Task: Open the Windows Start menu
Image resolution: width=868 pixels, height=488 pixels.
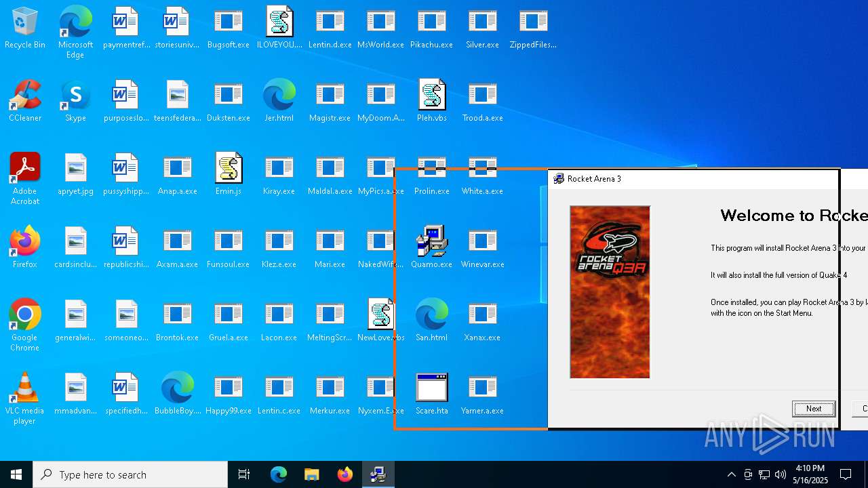Action: coord(16,474)
